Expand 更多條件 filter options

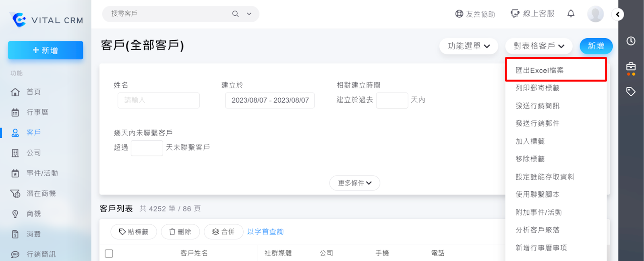coord(354,183)
